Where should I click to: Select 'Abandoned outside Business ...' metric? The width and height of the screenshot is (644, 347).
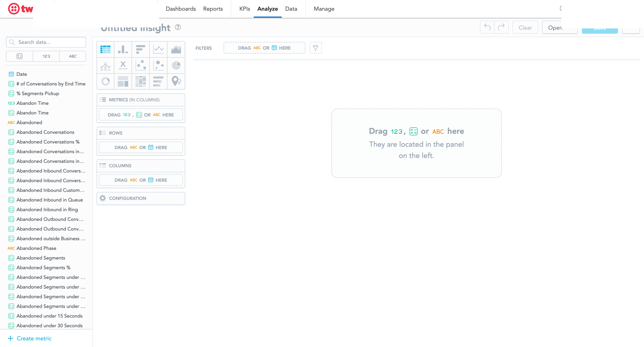tap(46, 239)
